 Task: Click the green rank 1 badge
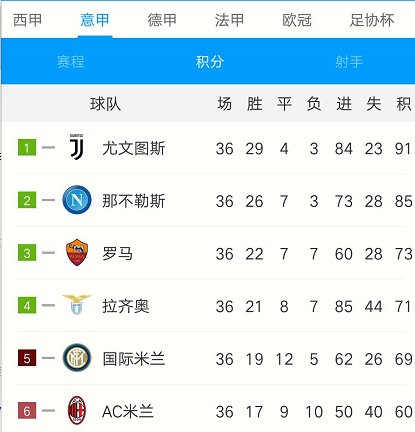[x=27, y=147]
